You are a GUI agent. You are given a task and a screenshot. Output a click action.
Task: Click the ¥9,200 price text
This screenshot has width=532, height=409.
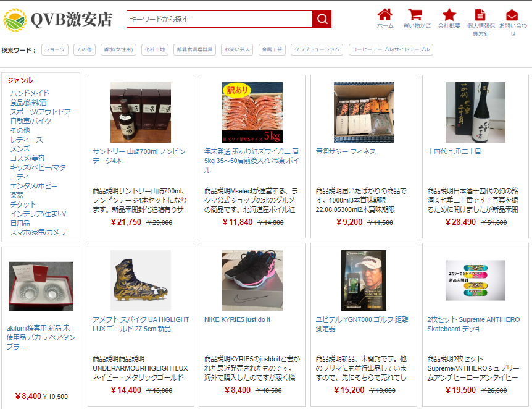point(349,222)
